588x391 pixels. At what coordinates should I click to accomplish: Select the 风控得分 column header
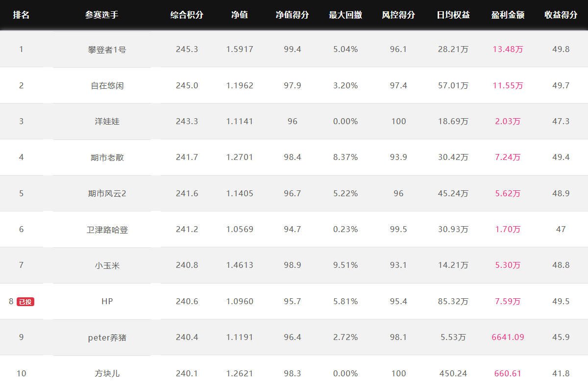pyautogui.click(x=398, y=15)
